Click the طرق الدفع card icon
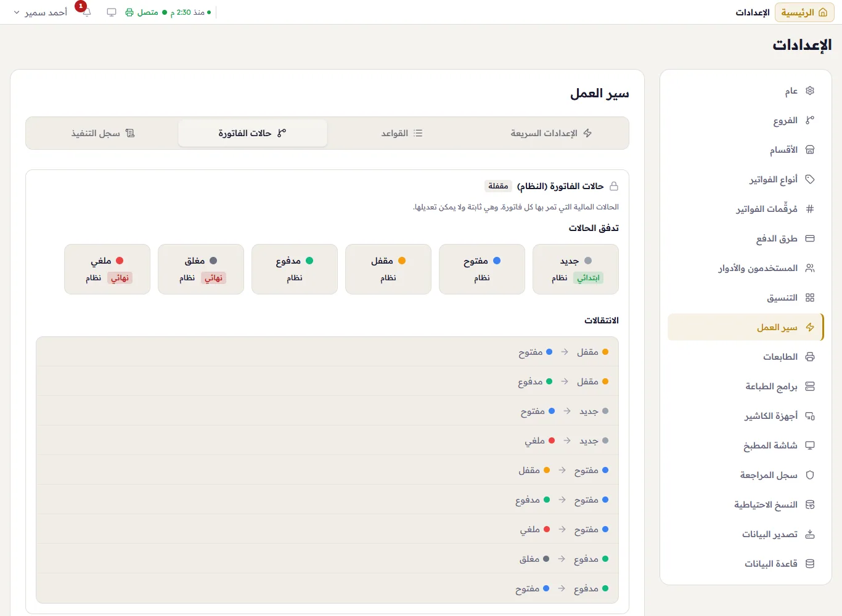The width and height of the screenshot is (842, 616). coord(810,238)
